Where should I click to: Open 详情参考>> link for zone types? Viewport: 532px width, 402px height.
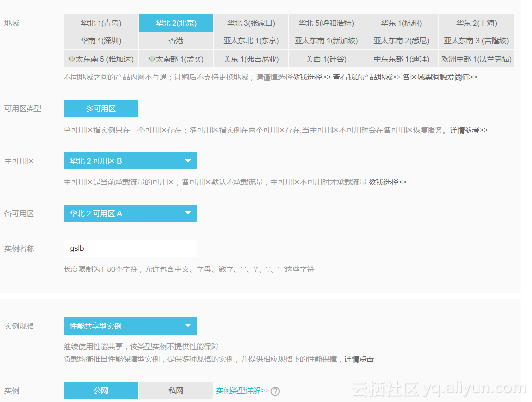tap(469, 130)
